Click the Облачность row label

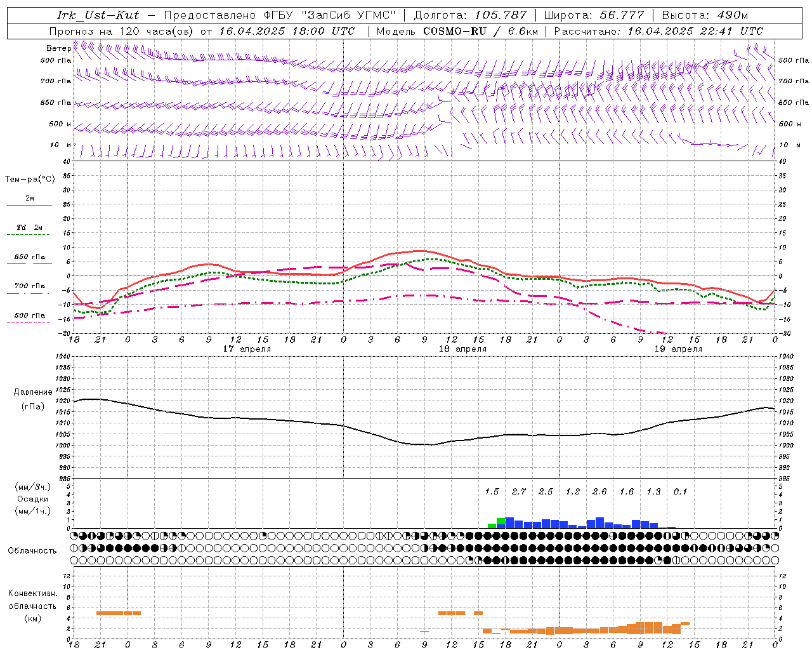click(x=32, y=550)
